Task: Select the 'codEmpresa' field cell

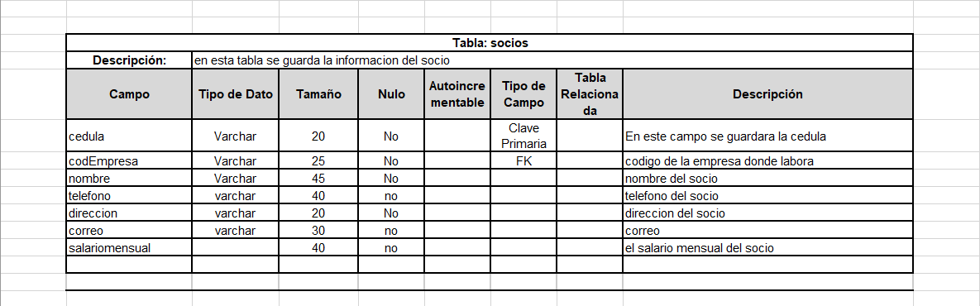Action: click(x=129, y=160)
